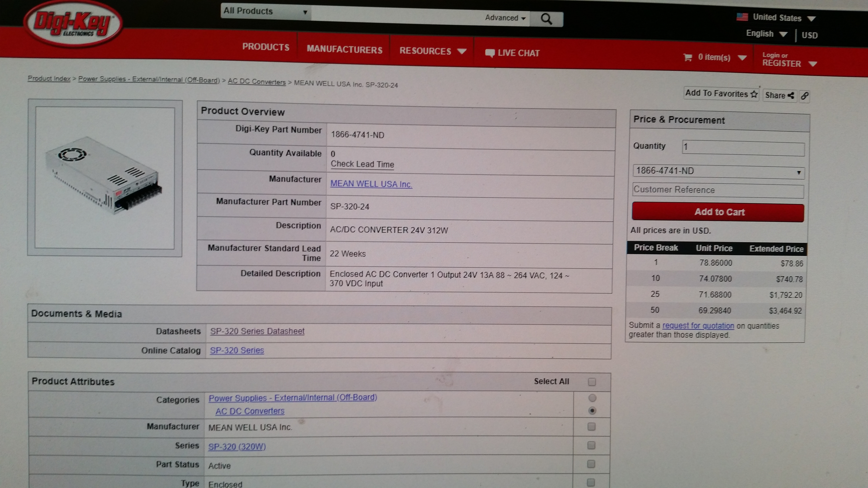Check the Series attribute checkbox
This screenshot has width=868, height=488.
(x=591, y=446)
